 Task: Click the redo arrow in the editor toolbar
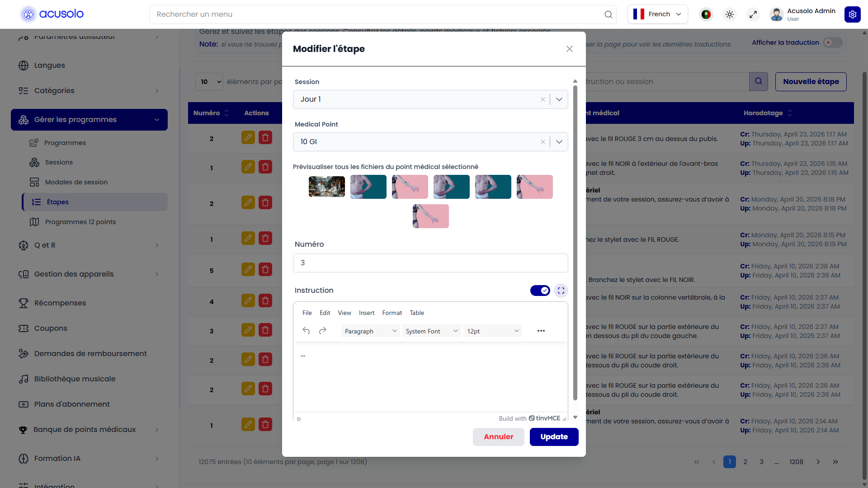point(322,331)
